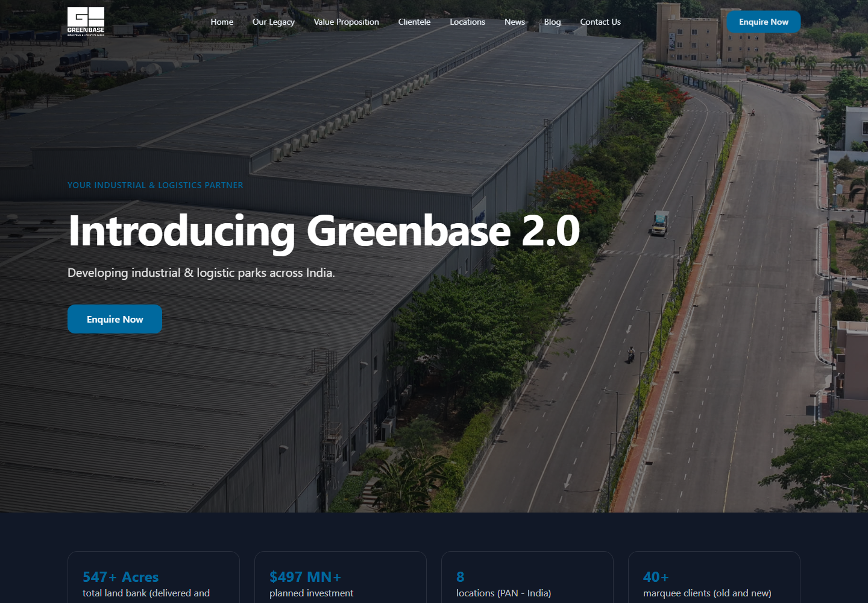Click the 'Introducing Greenbase 2.0' headline
This screenshot has height=603, width=868.
pyautogui.click(x=324, y=231)
